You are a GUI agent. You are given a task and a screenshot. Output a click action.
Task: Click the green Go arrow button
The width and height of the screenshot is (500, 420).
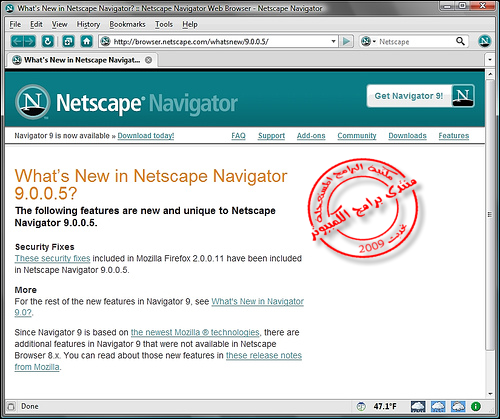[x=346, y=41]
